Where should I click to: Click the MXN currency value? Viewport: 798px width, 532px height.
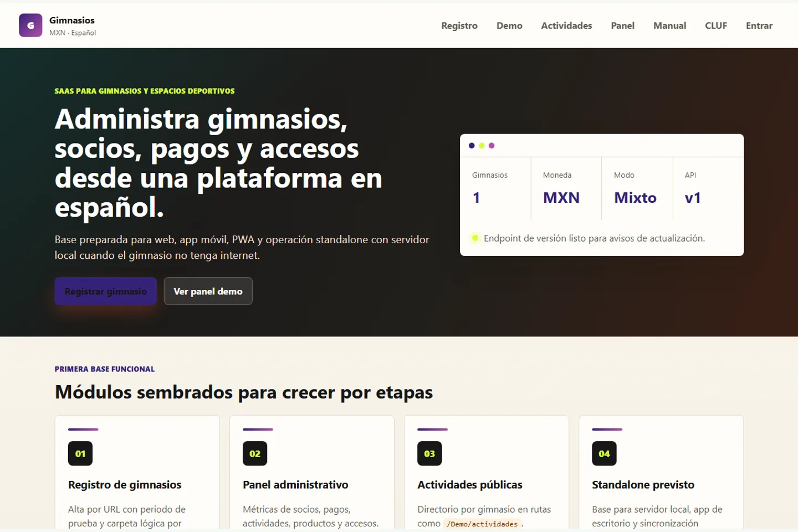point(561,198)
